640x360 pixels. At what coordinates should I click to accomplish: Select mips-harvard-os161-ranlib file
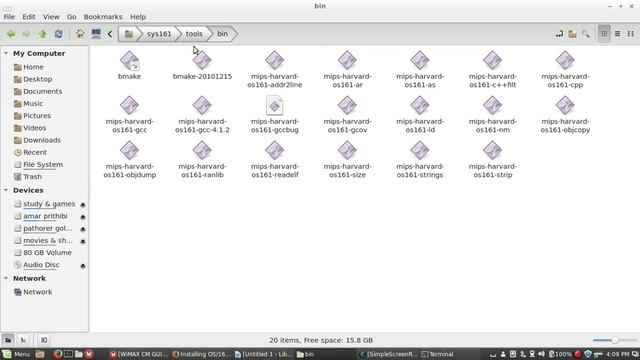202,151
